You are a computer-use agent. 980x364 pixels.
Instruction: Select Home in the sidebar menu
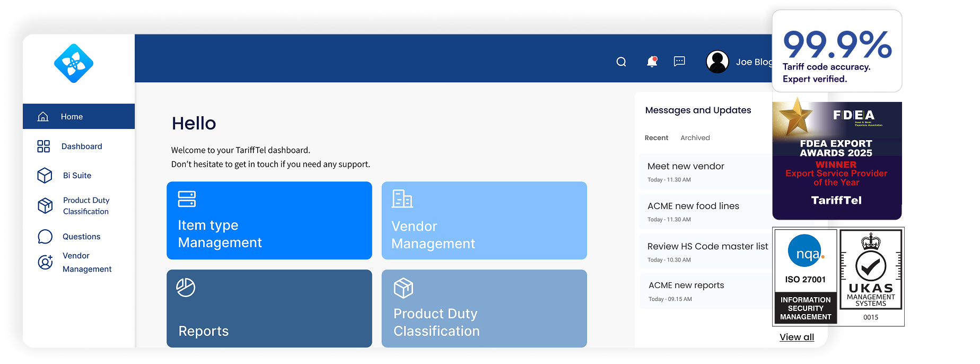[72, 117]
